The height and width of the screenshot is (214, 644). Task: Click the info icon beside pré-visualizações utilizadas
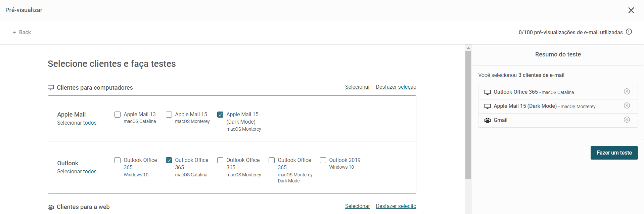coord(629,32)
